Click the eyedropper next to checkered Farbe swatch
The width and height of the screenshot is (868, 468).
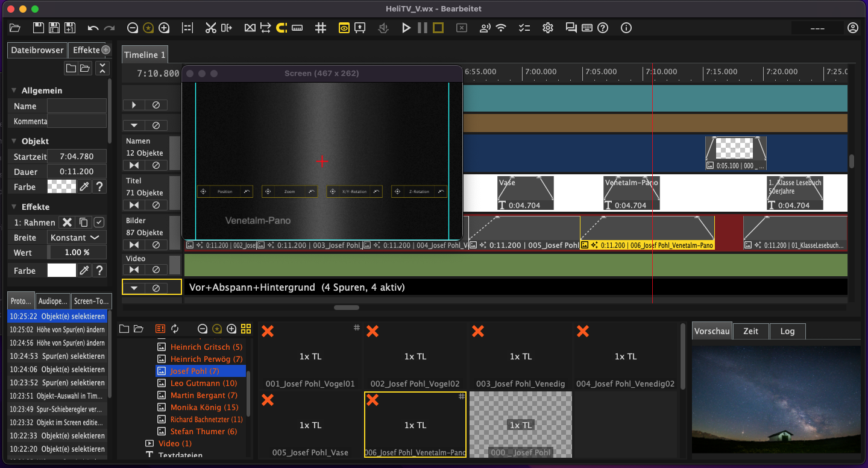click(x=85, y=187)
